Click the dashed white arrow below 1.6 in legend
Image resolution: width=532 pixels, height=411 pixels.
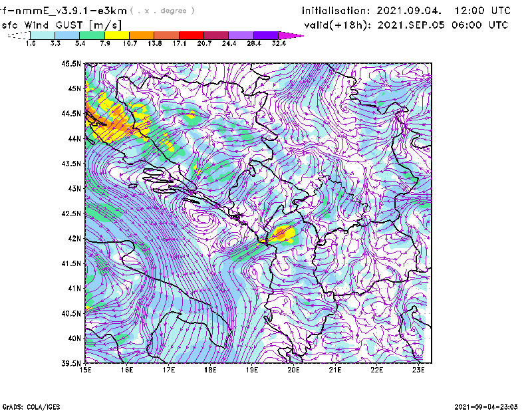point(19,35)
